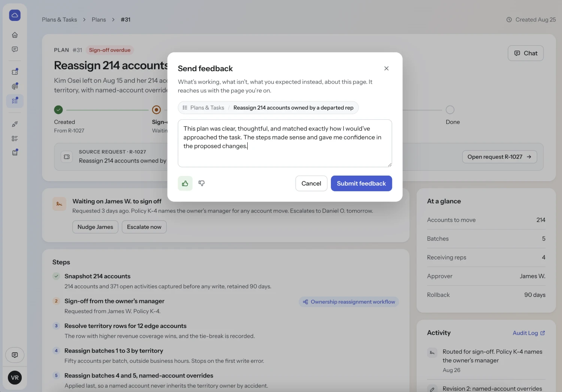Open Plans & Tasks in the breadcrumb
562x392 pixels.
coord(60,19)
